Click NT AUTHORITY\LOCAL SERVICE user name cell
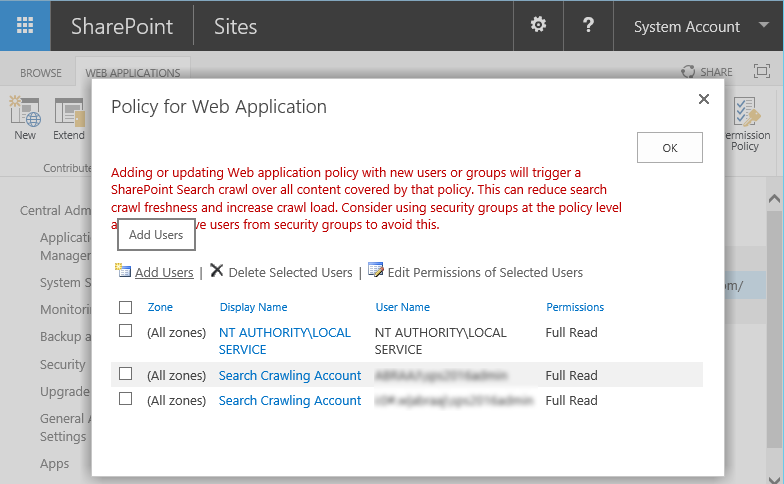This screenshot has width=784, height=484. coord(440,341)
